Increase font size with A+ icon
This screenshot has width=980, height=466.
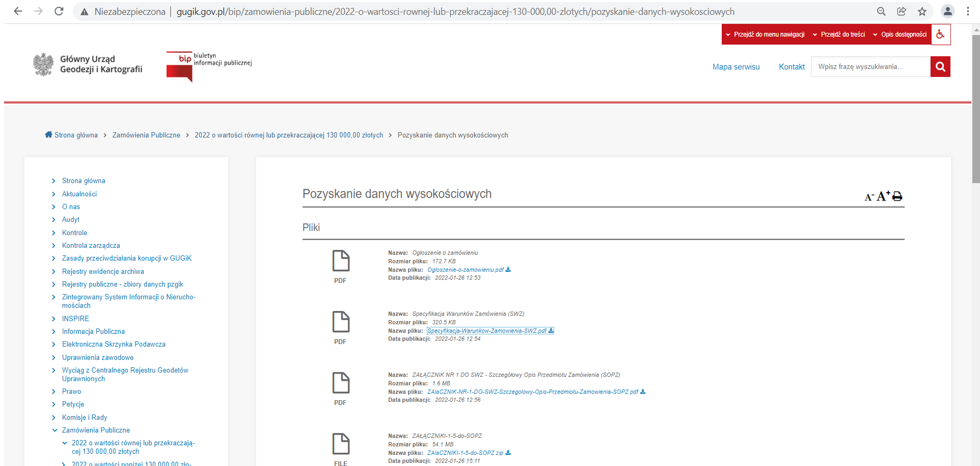point(883,196)
